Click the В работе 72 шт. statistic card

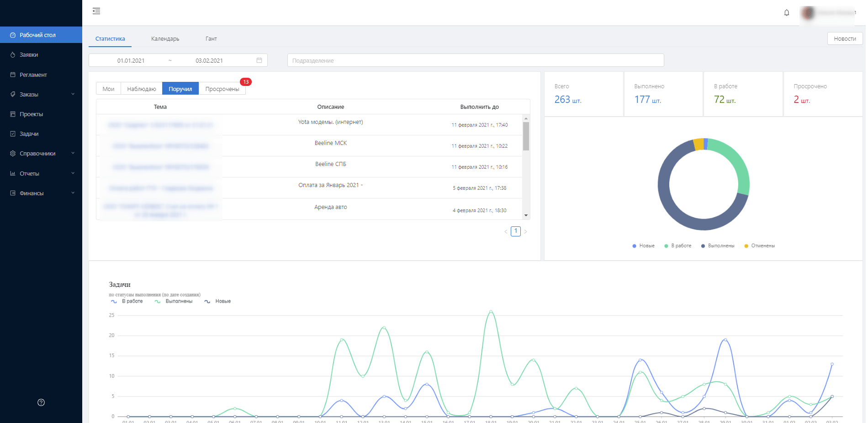coord(743,94)
